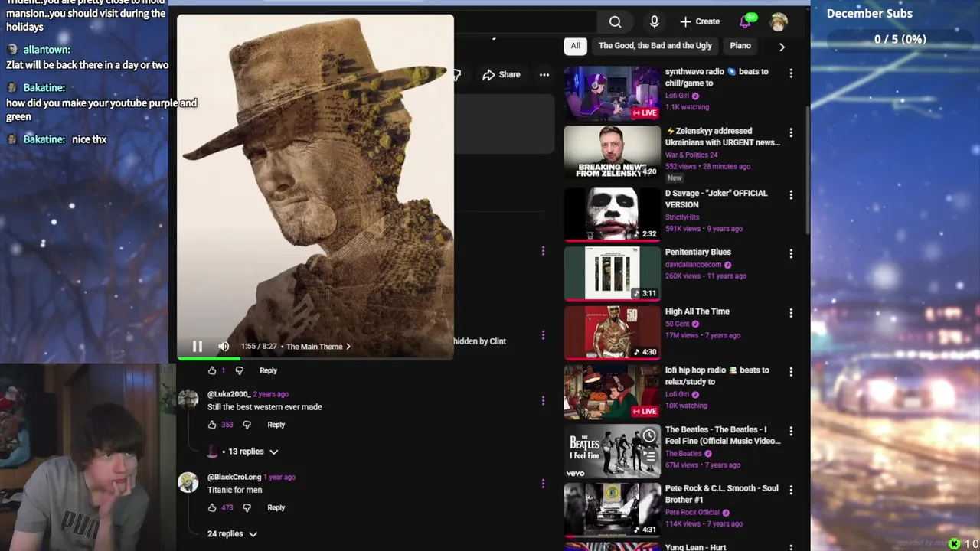
Task: Show more chips with the right arrow
Action: tap(782, 47)
